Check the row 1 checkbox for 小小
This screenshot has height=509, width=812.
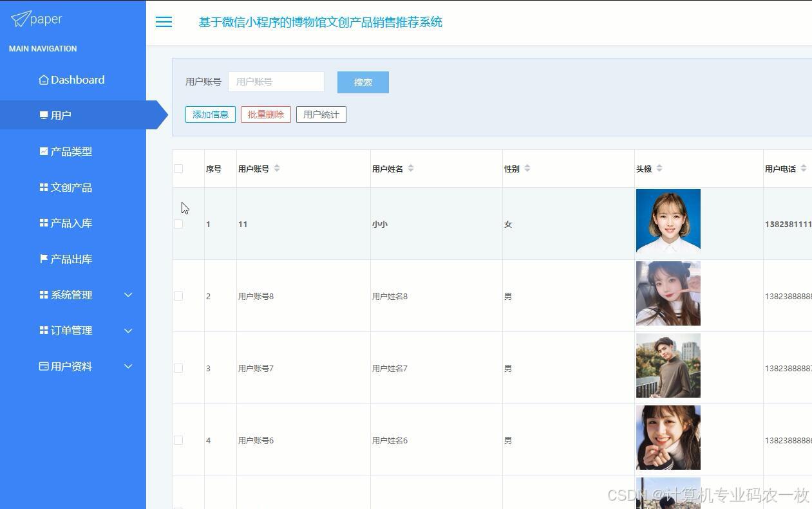178,224
